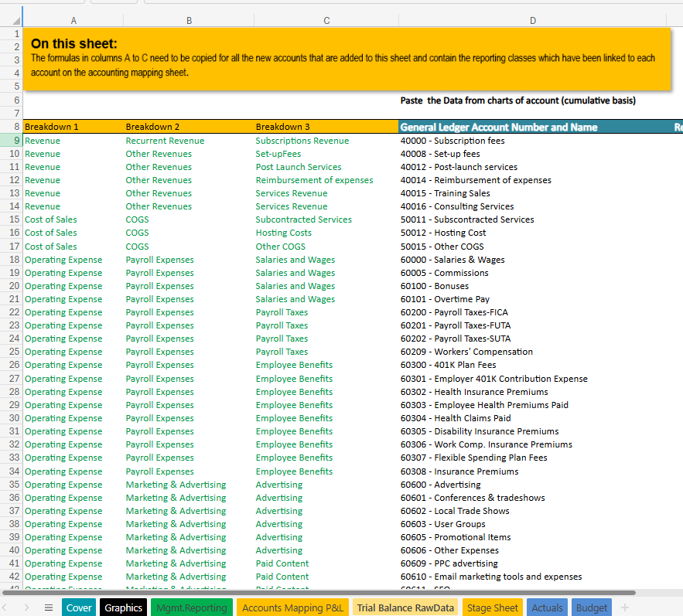Select '40008 - Set-up fees' cell
Viewport: 683px width, 616px height.
tap(533, 154)
